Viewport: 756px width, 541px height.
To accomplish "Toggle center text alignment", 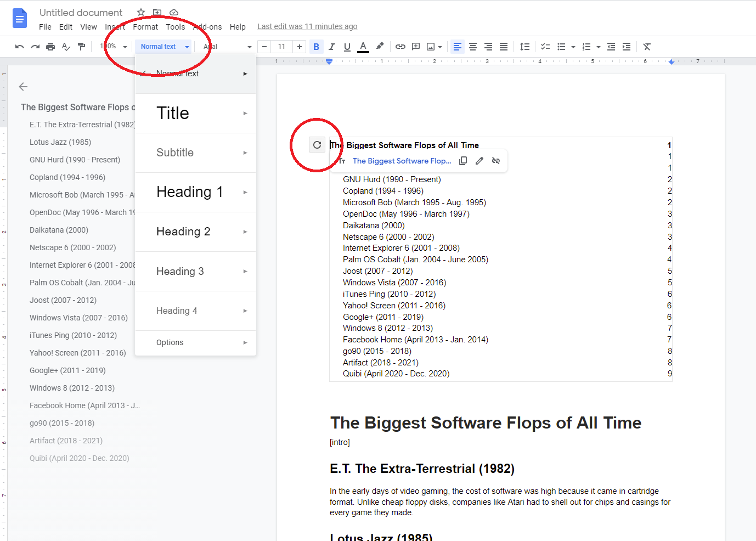I will (x=472, y=47).
